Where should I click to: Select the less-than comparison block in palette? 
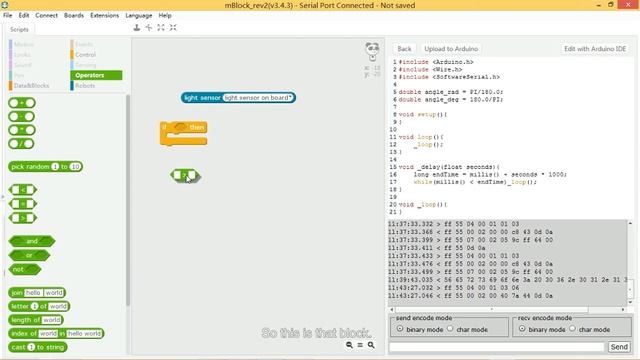pyautogui.click(x=23, y=190)
